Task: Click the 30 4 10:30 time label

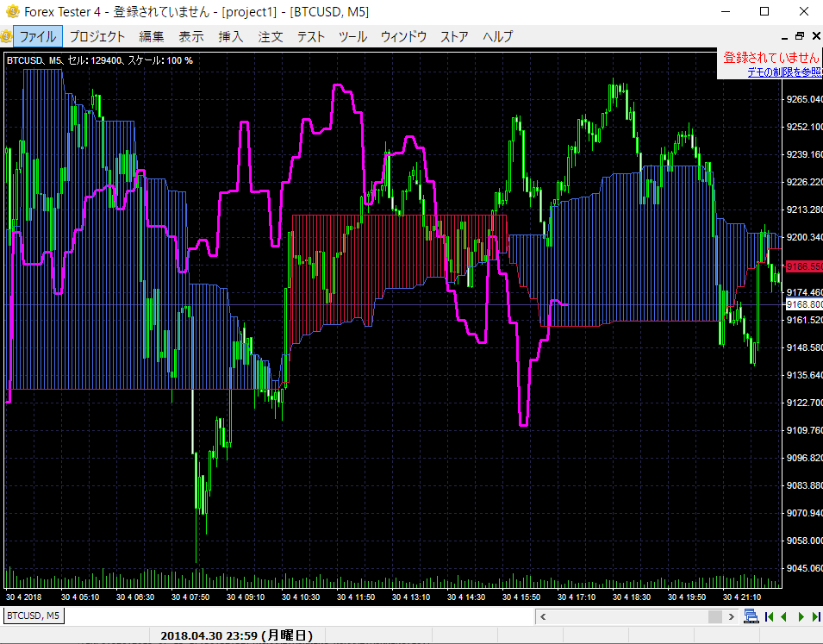Action: pos(301,597)
